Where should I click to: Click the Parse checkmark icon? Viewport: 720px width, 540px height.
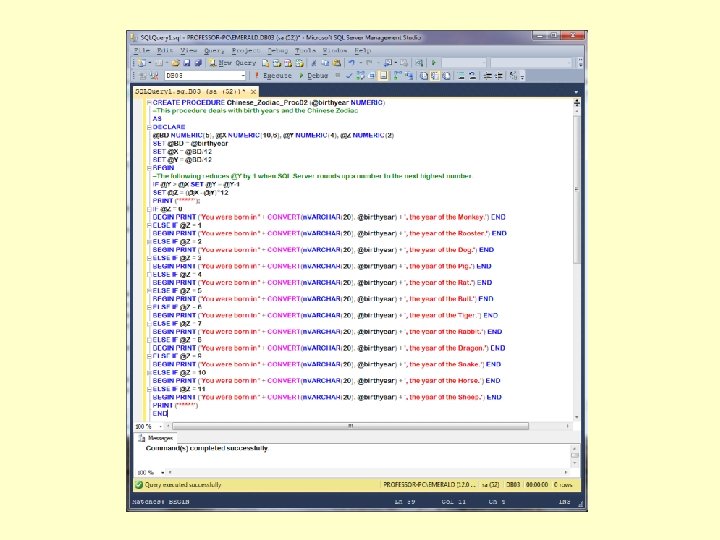pos(349,75)
